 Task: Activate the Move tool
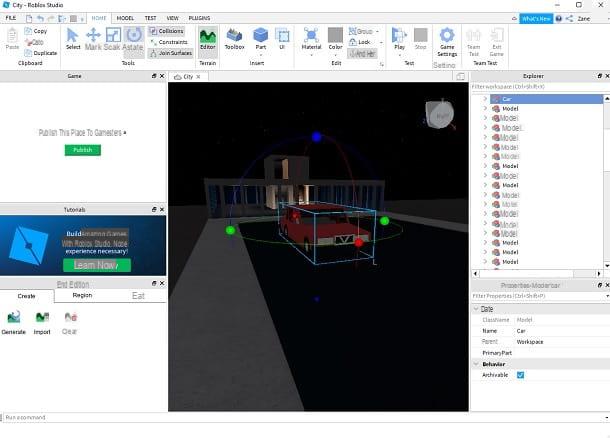pyautogui.click(x=93, y=39)
